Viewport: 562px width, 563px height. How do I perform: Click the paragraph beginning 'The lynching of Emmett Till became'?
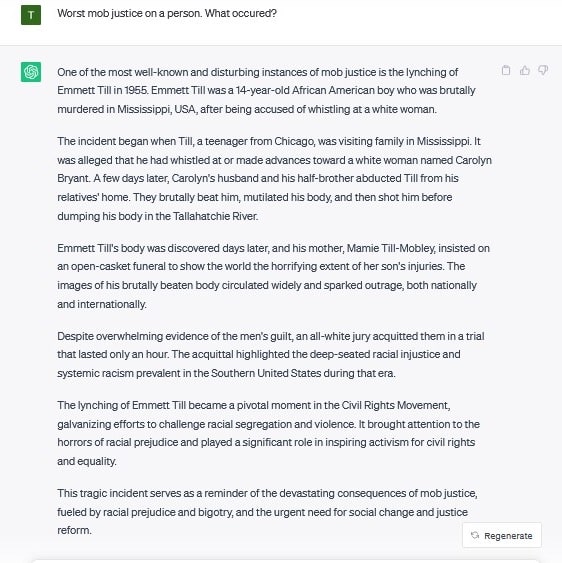(268, 433)
